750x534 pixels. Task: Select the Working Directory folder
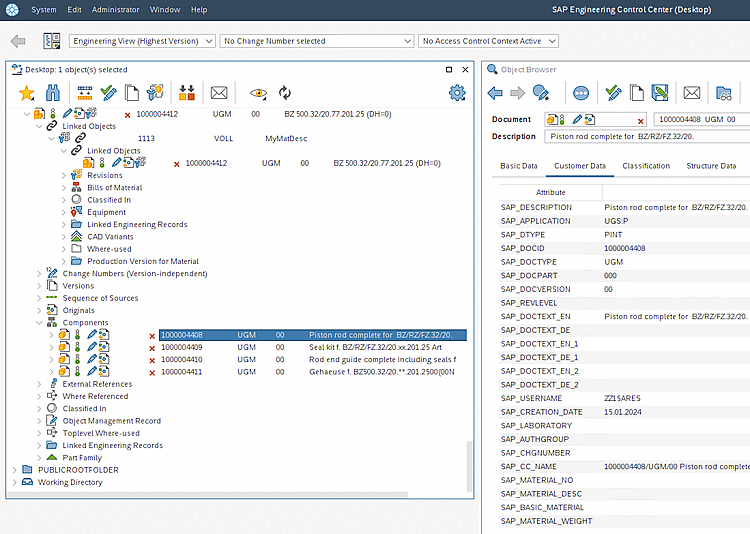(x=70, y=482)
